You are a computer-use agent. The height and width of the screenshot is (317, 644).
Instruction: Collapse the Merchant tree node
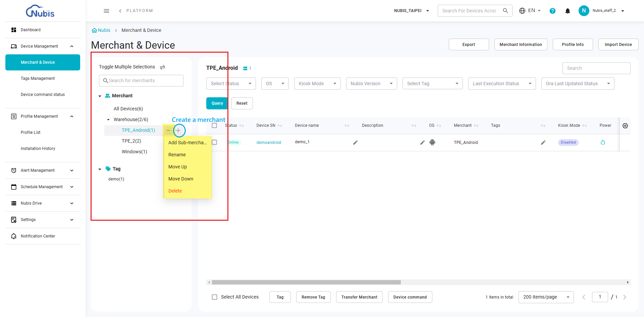point(100,96)
